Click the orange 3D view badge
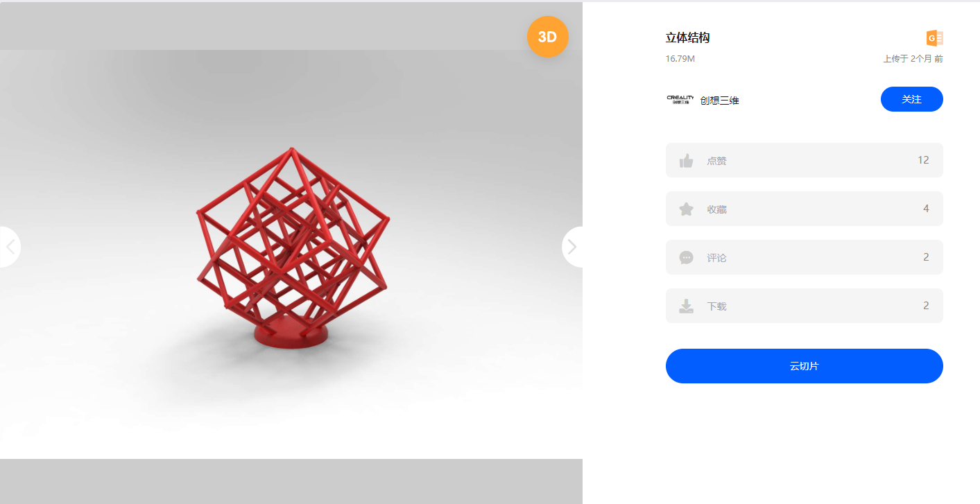Viewport: 980px width, 504px height. point(548,37)
